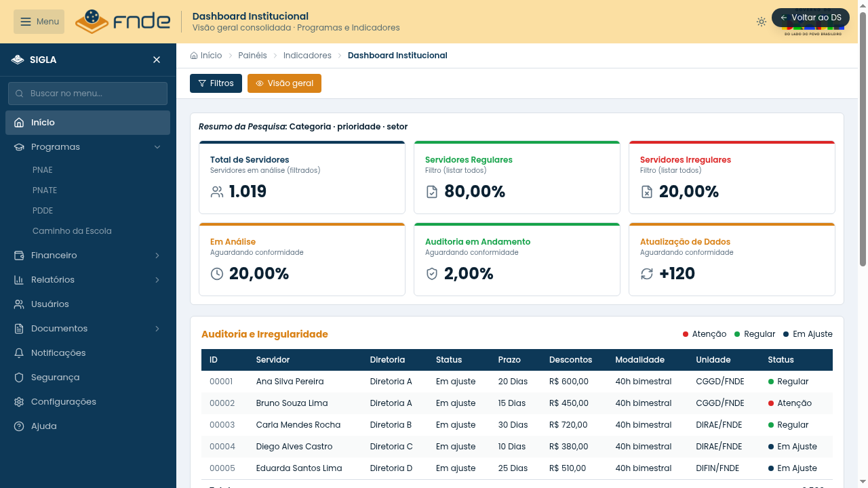Viewport: 868px width, 488px height.
Task: Select Início in the sidebar
Action: [88, 123]
